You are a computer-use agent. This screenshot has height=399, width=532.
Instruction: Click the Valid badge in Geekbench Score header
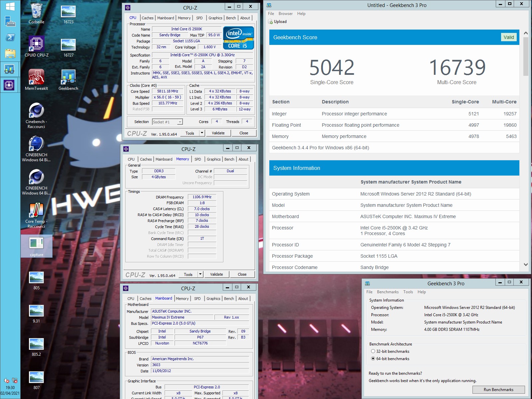508,37
